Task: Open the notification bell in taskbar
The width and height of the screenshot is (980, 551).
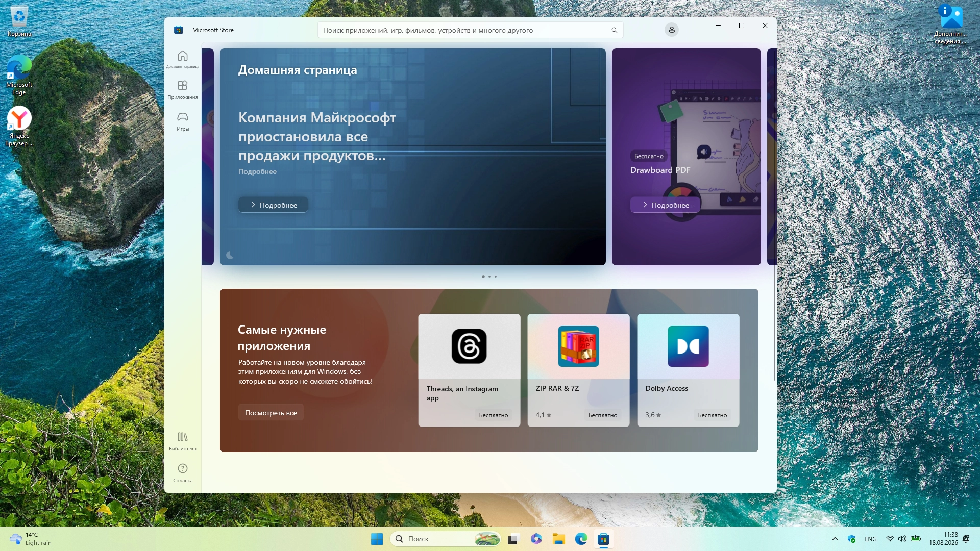Action: [x=966, y=539]
